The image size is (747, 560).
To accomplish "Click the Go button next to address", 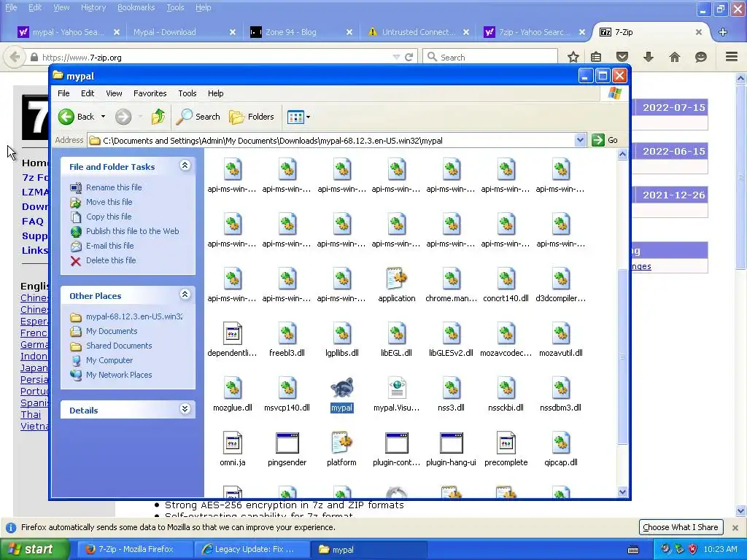I will click(605, 140).
